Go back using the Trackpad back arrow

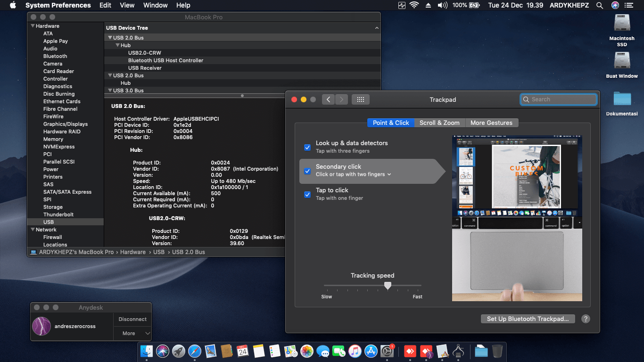(x=328, y=99)
